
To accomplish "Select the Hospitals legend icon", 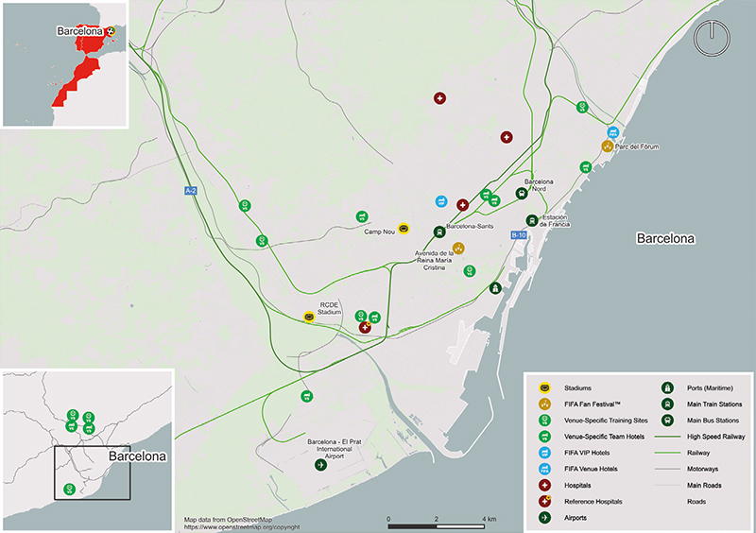I will [545, 485].
